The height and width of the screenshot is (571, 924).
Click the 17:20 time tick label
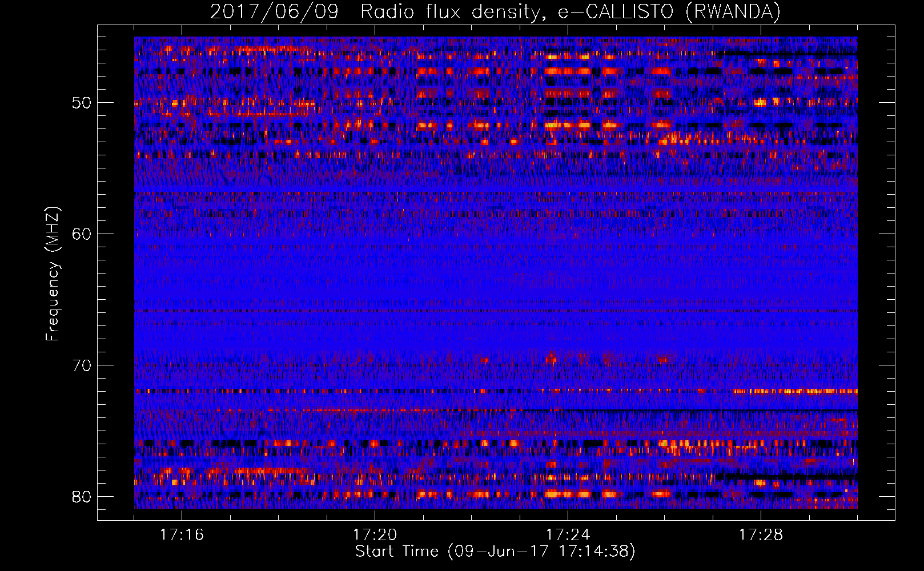point(375,535)
